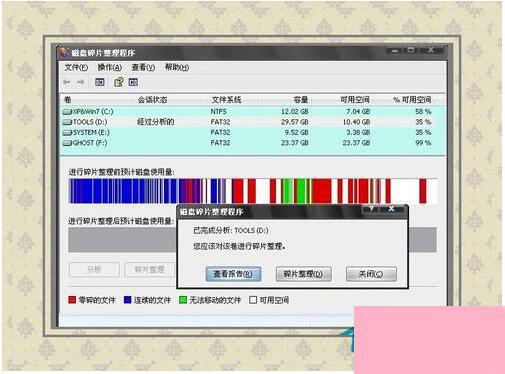505x374 pixels.
Task: Click the 99 % free space cell
Action: 423,143
